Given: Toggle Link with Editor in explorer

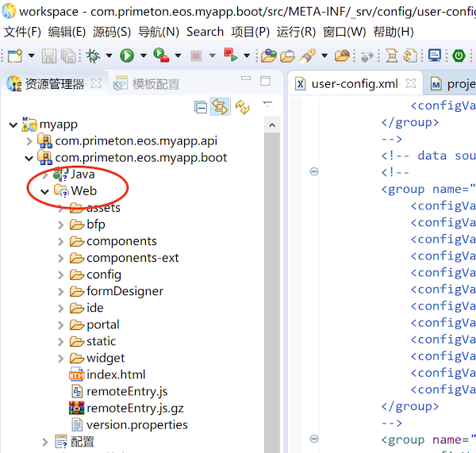Looking at the screenshot, I should [220, 107].
